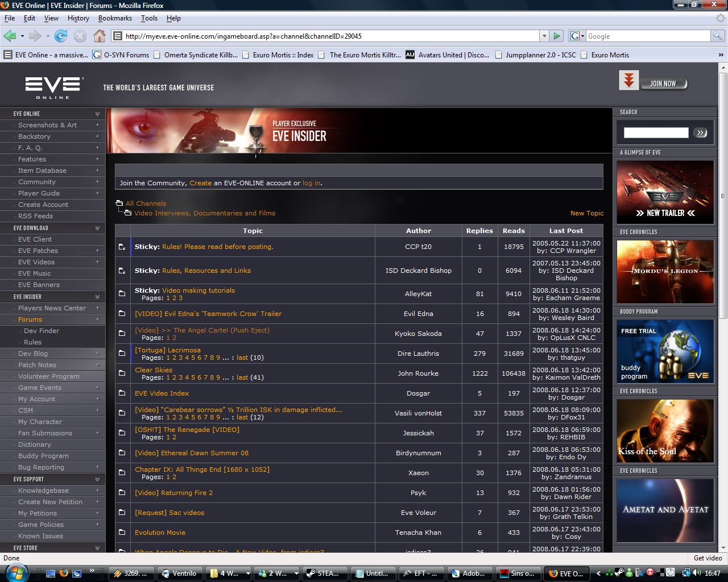Click the site search text field
The height and width of the screenshot is (582, 728).
(x=656, y=132)
